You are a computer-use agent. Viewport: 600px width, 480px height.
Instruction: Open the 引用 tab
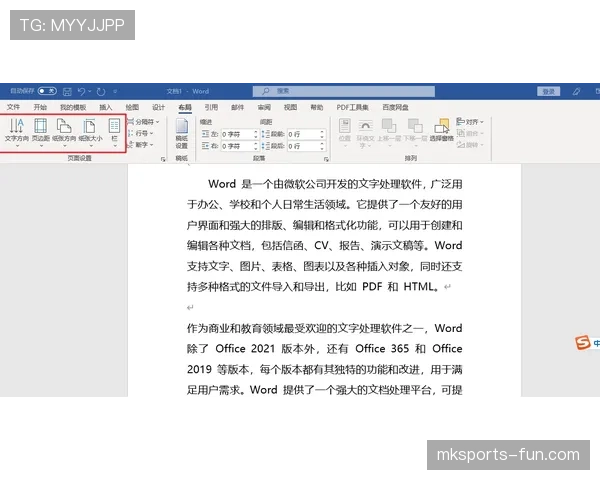[211, 107]
